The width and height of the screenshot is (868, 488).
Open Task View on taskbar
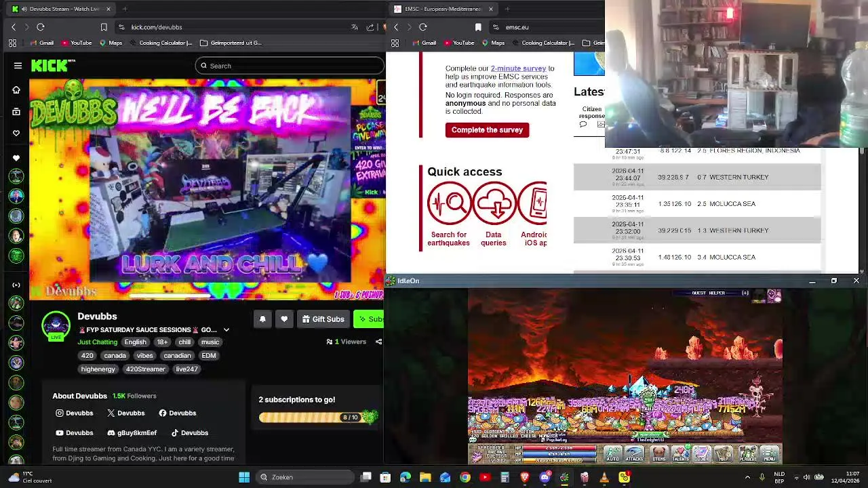point(366,477)
